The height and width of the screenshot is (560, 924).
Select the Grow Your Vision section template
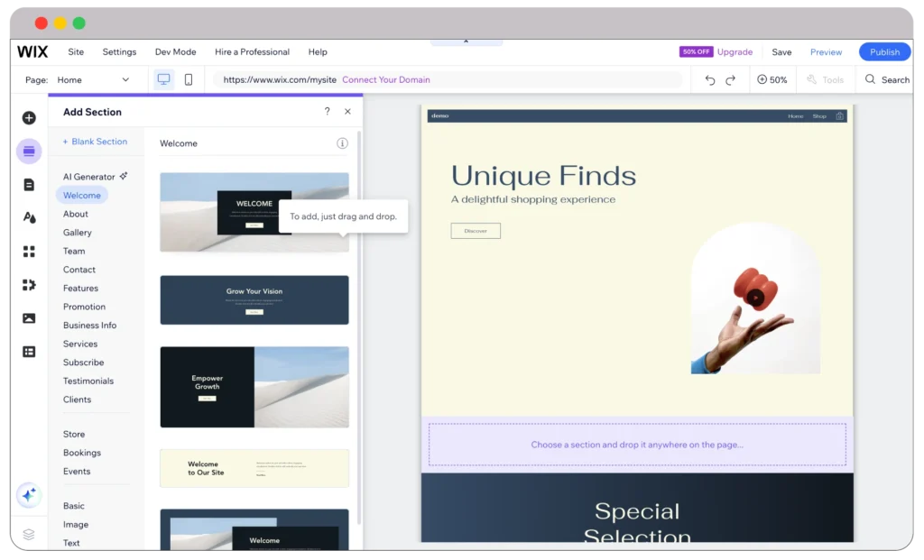pyautogui.click(x=254, y=300)
